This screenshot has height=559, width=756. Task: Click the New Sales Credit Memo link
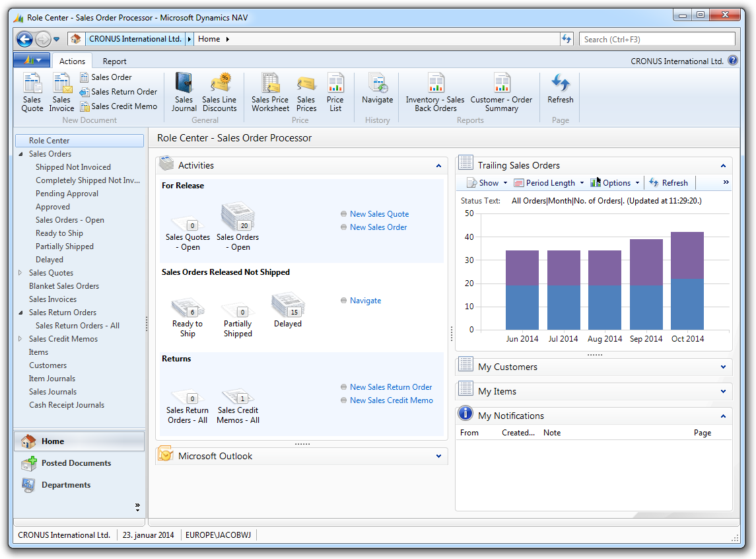click(391, 400)
